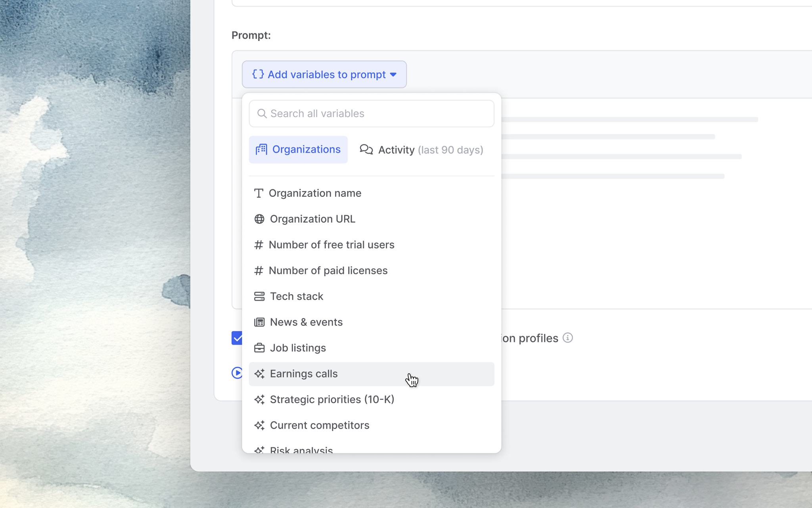The width and height of the screenshot is (812, 508).
Task: Uncheck the blue checkbox below the prompt box
Action: coord(237,338)
